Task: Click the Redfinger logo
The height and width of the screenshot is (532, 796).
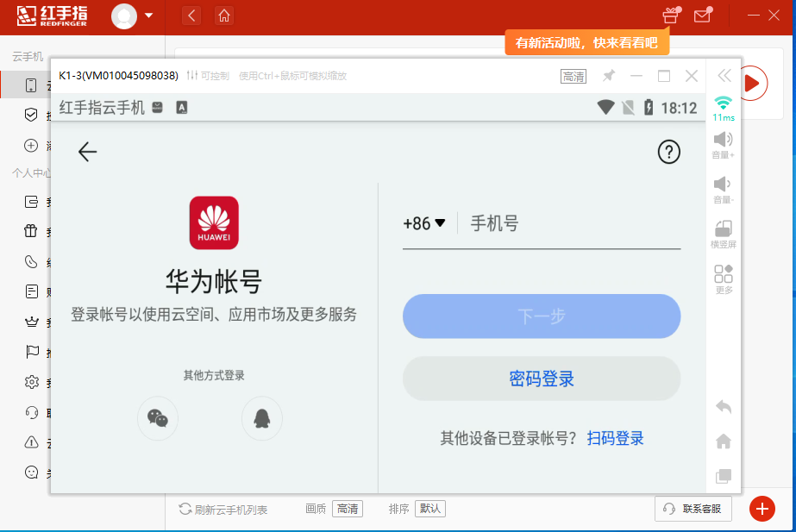Action: tap(52, 16)
